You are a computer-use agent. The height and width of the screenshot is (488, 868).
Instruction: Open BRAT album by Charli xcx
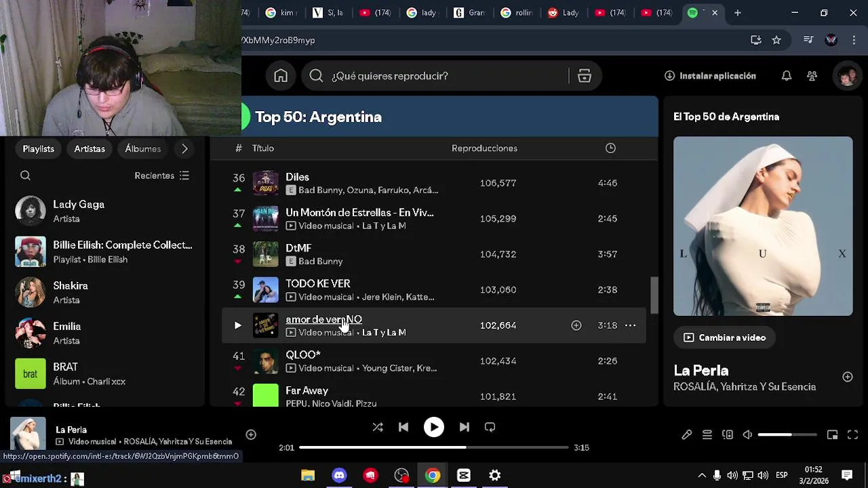click(105, 373)
